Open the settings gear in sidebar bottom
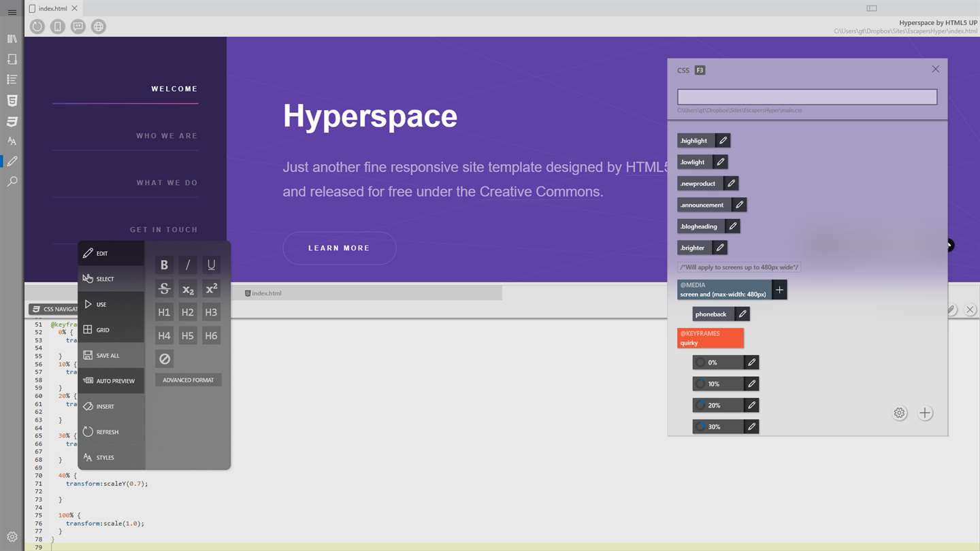 [12, 537]
